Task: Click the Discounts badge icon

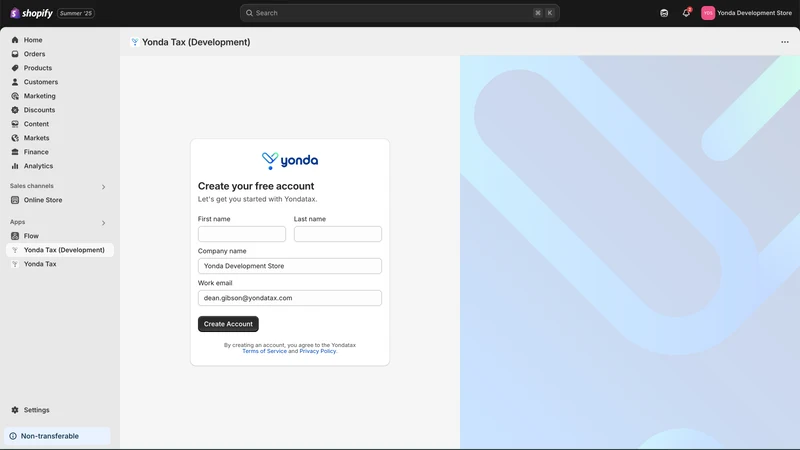Action: (x=15, y=110)
